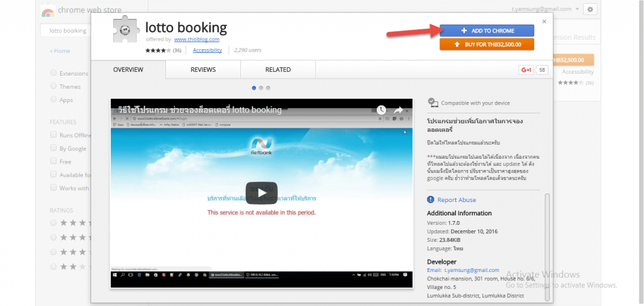Click the lotto booking puzzle piece icon
The height and width of the screenshot is (306, 644).
126,31
